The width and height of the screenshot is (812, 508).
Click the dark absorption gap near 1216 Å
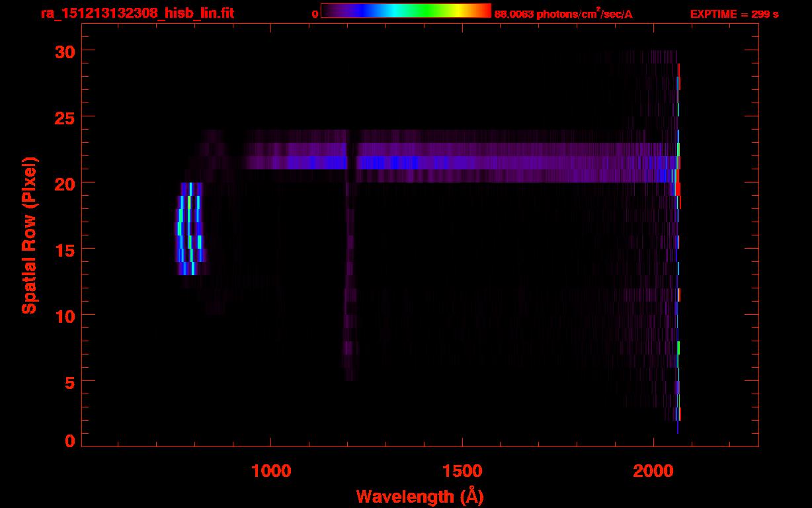pyautogui.click(x=352, y=156)
